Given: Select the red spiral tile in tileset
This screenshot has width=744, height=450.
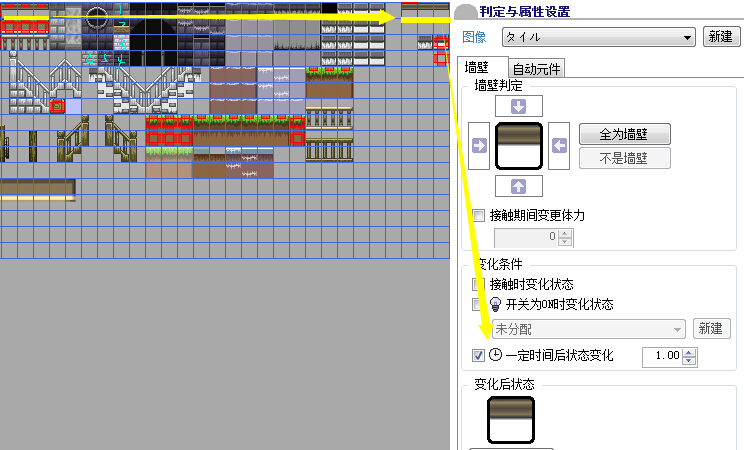Looking at the screenshot, I should 57,106.
